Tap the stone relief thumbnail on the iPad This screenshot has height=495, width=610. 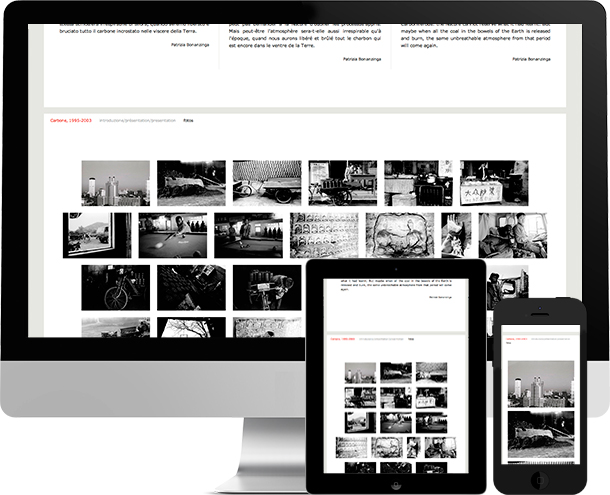(x=387, y=448)
